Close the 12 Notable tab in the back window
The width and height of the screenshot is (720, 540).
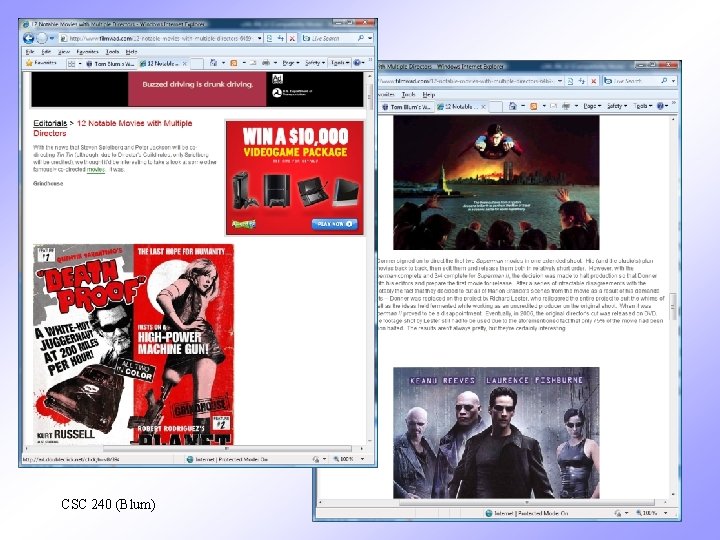[483, 107]
